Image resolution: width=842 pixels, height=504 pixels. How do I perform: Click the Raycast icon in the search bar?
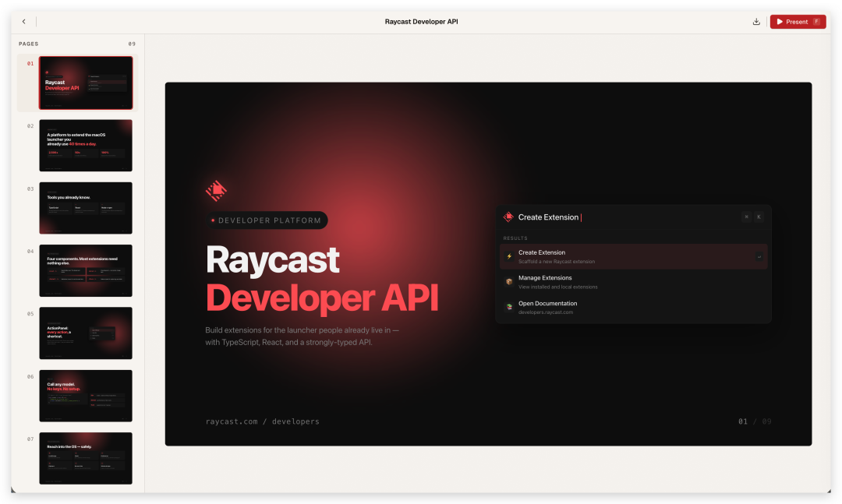pos(508,217)
